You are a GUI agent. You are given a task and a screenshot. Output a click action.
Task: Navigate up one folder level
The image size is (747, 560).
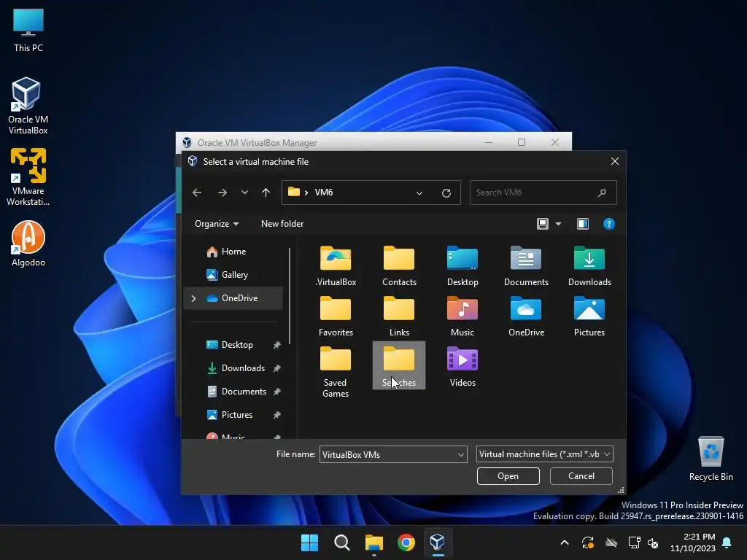click(x=266, y=192)
